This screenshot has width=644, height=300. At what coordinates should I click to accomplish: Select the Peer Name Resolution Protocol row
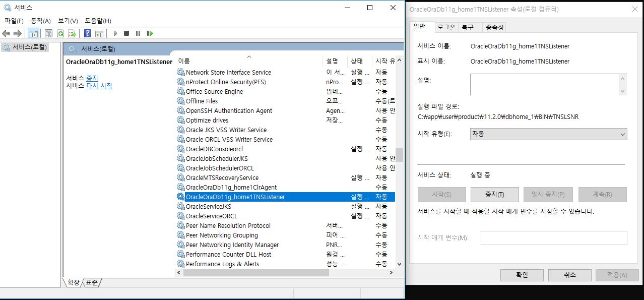coord(285,225)
